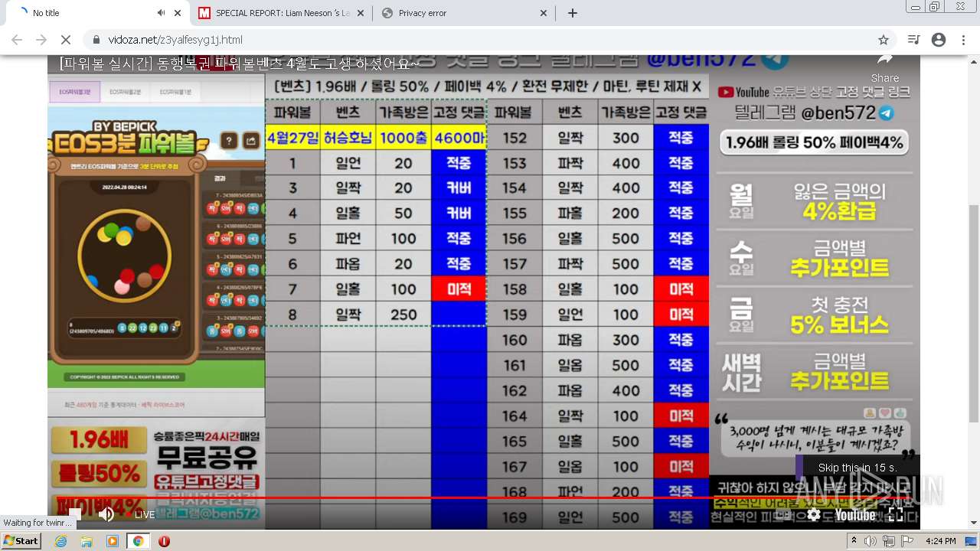Show hidden tray icons arrow
The image size is (980, 551).
(x=854, y=541)
